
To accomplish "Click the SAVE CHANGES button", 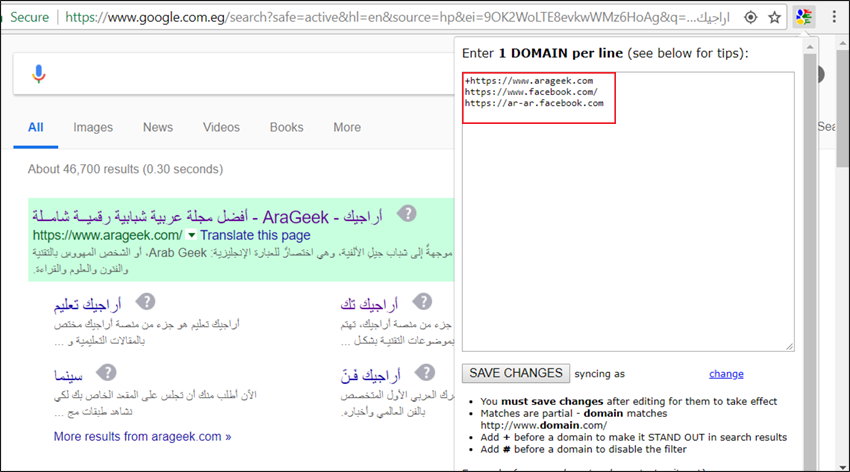I will (x=516, y=373).
